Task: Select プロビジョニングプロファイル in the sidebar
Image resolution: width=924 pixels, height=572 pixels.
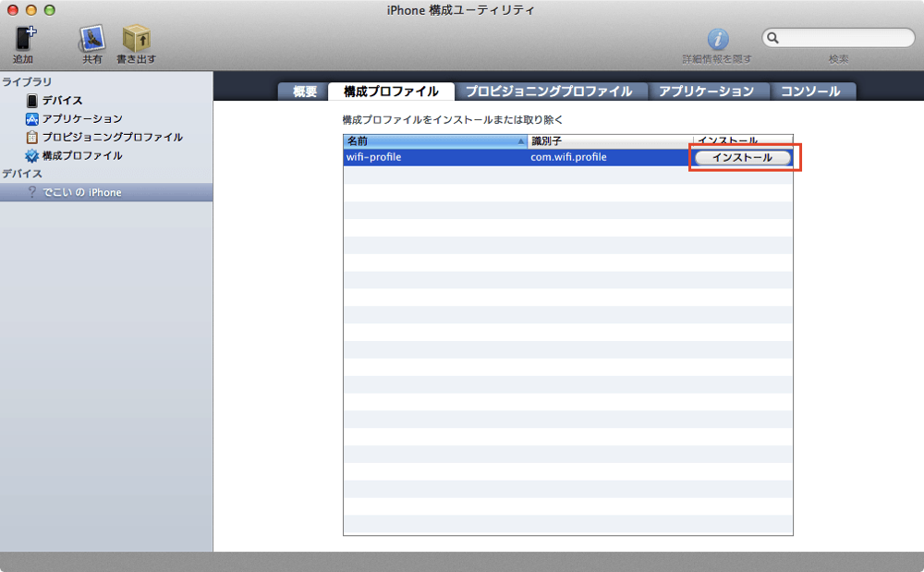Action: click(104, 138)
